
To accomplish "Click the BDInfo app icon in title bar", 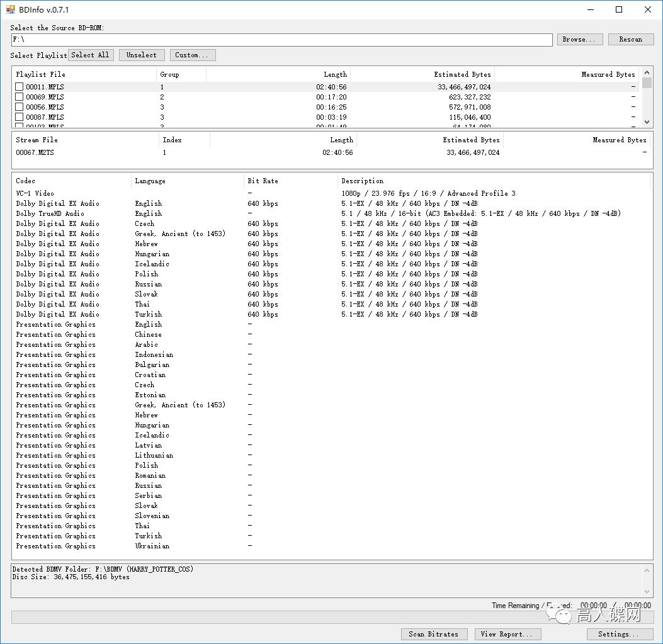I will point(10,9).
